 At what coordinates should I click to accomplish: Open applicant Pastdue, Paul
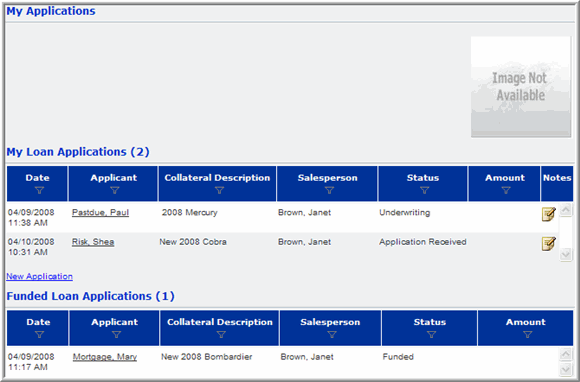pos(100,213)
